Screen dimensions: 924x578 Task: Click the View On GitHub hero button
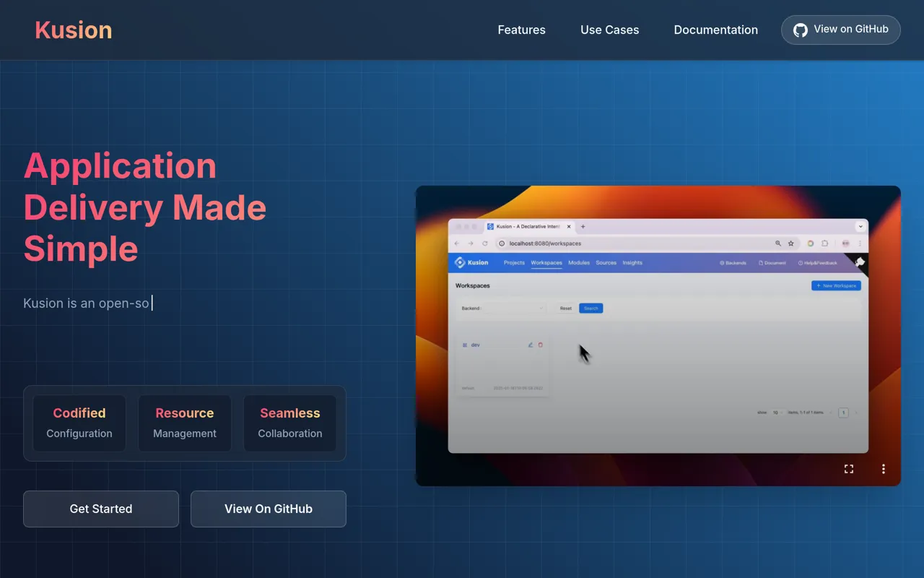(x=269, y=509)
